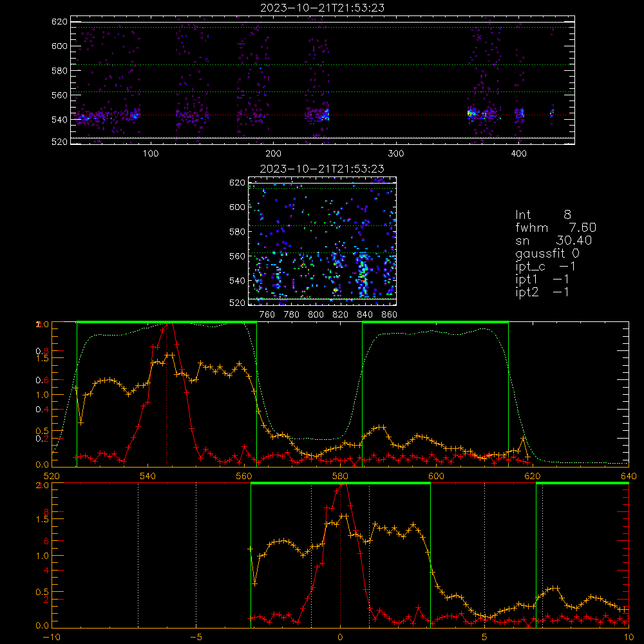644x644 pixels.
Task: Click x-axis label 800 of middle image
Action: click(316, 315)
